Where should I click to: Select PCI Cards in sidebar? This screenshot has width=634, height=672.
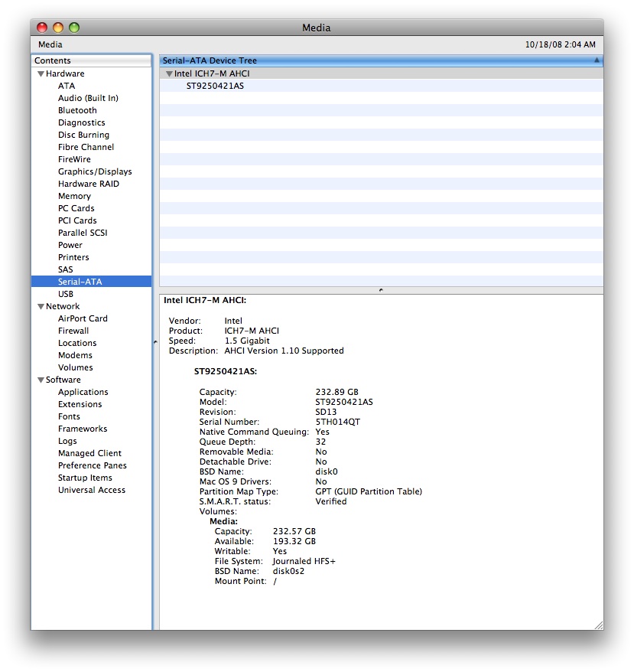(77, 220)
